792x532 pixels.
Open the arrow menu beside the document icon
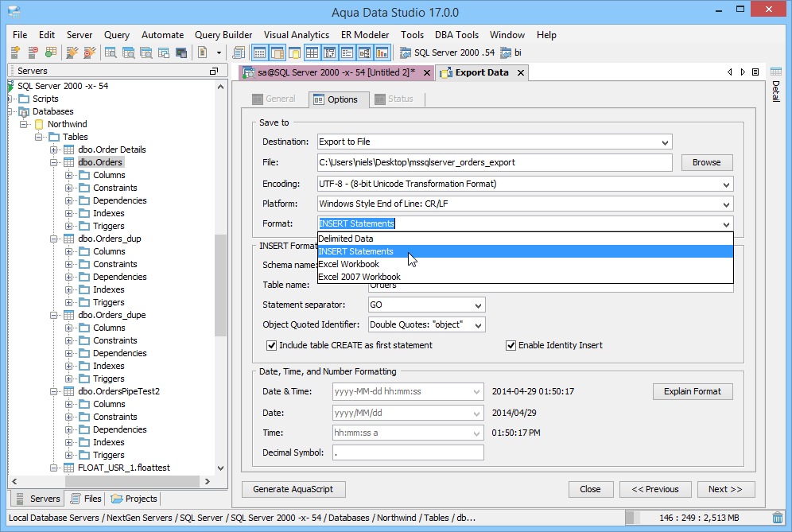click(219, 52)
